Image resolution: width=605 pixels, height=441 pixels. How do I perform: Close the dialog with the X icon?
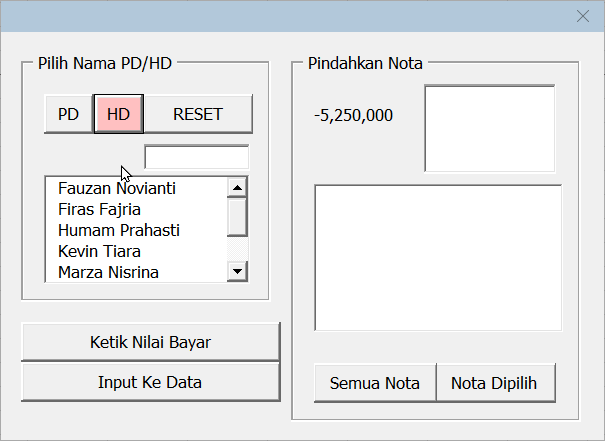pos(583,16)
